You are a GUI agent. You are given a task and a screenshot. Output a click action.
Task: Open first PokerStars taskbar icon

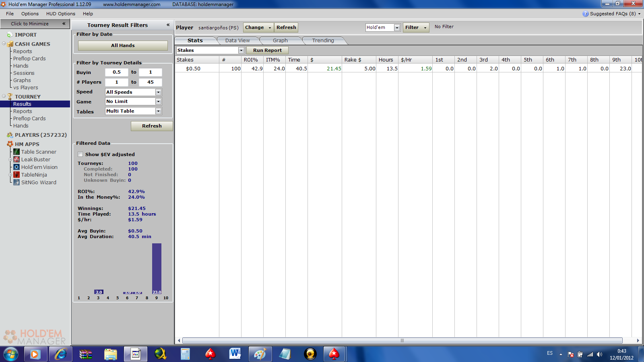[x=210, y=354]
